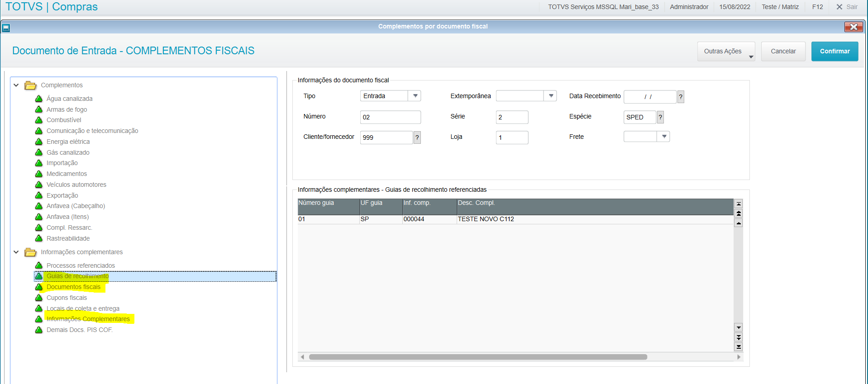Open the Extemporânea dropdown

click(x=551, y=96)
